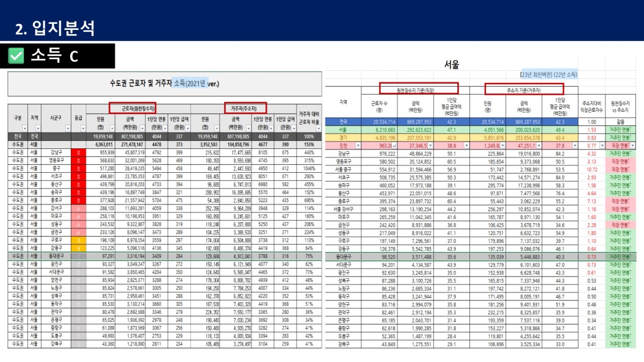Open the 구분 column filter dropdown

point(24,129)
